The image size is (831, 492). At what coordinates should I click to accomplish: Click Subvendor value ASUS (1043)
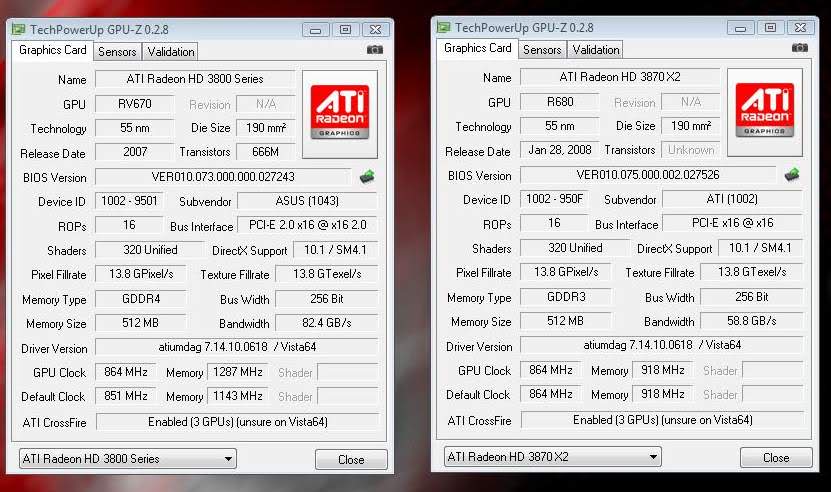coord(307,201)
